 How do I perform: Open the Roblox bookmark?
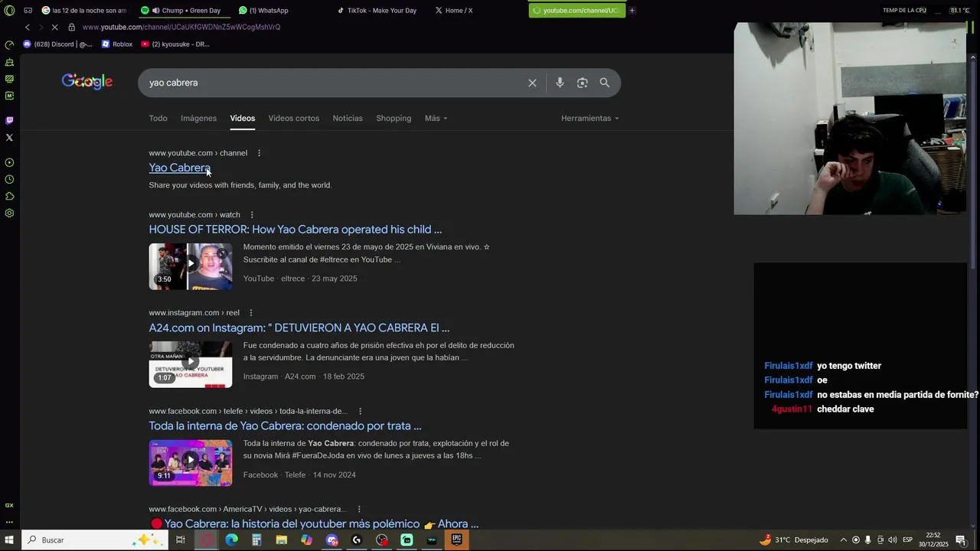[x=117, y=44]
